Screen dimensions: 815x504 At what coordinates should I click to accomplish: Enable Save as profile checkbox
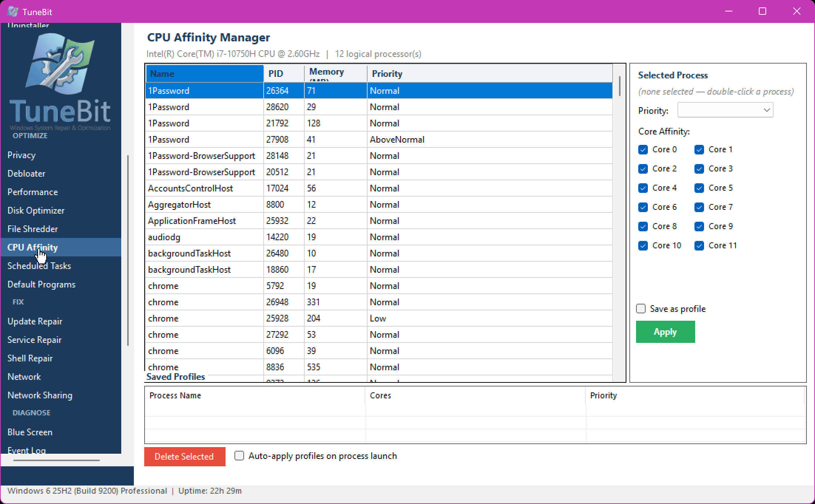[x=641, y=309]
